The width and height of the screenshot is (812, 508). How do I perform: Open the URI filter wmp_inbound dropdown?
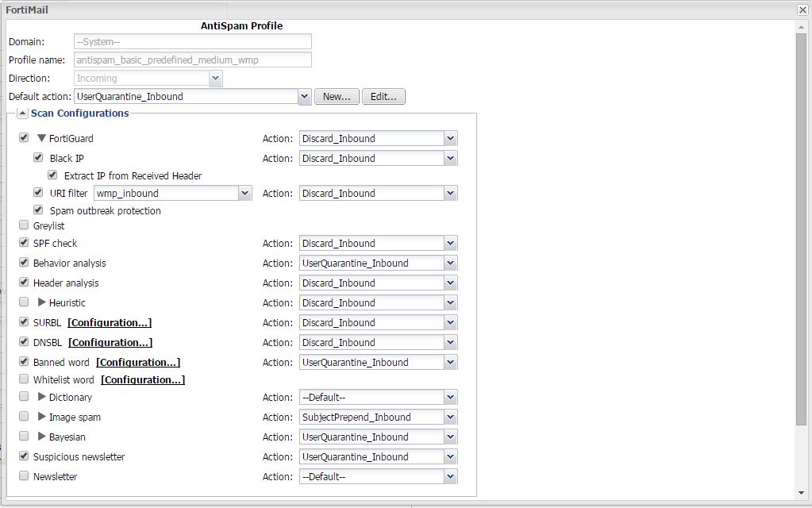(245, 193)
